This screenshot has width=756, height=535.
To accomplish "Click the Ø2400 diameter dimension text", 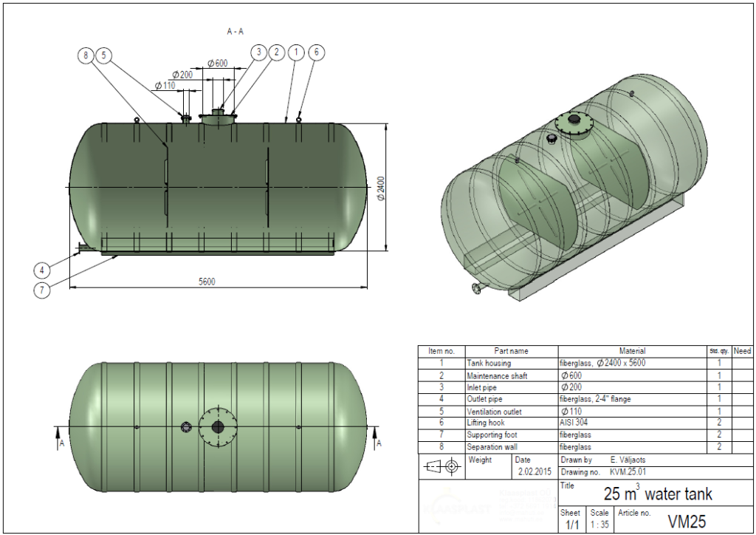I will 381,188.
